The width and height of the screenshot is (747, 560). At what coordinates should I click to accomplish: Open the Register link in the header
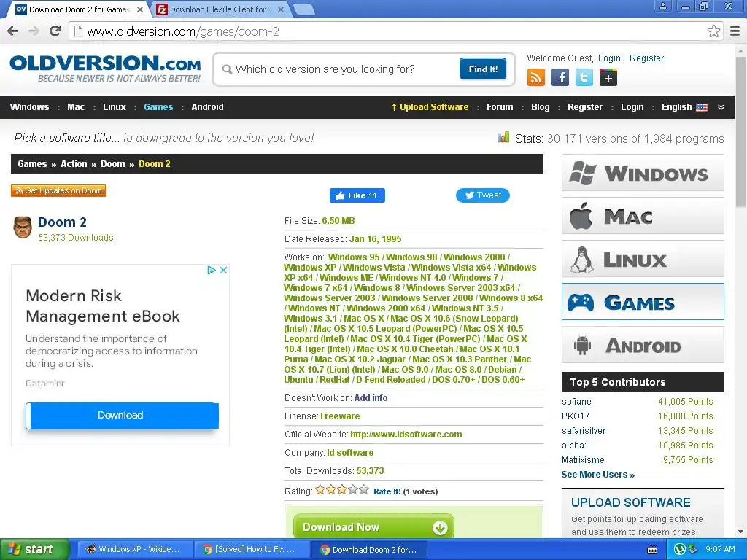(646, 58)
